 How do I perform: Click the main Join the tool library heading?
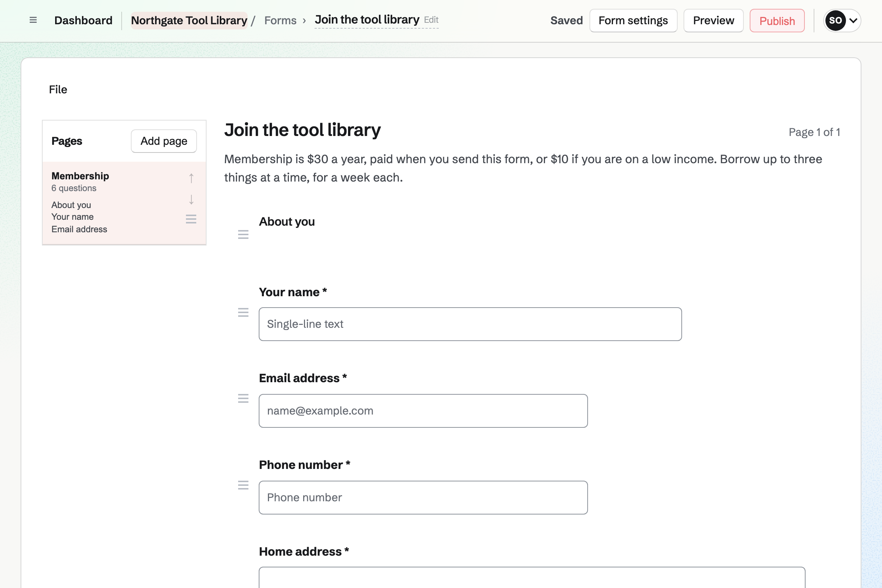click(x=302, y=130)
